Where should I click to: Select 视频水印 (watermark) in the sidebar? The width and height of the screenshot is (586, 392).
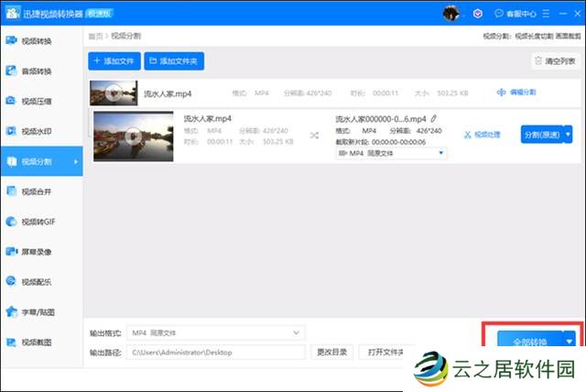click(x=37, y=132)
